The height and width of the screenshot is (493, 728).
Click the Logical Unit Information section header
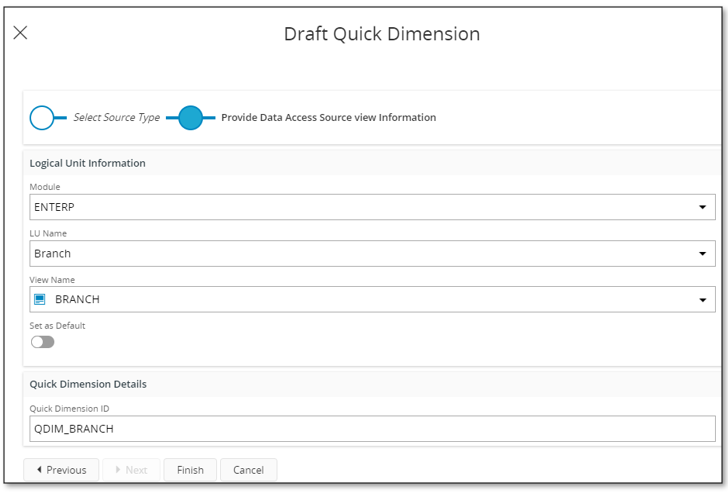(87, 163)
